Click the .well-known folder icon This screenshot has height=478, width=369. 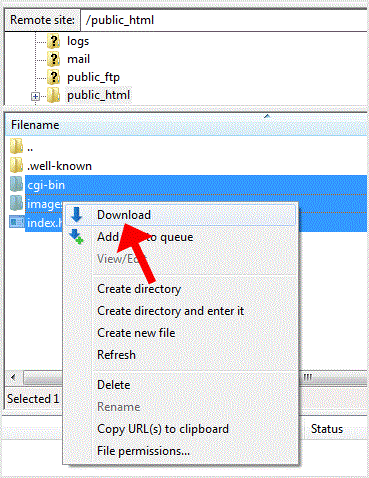click(x=16, y=165)
